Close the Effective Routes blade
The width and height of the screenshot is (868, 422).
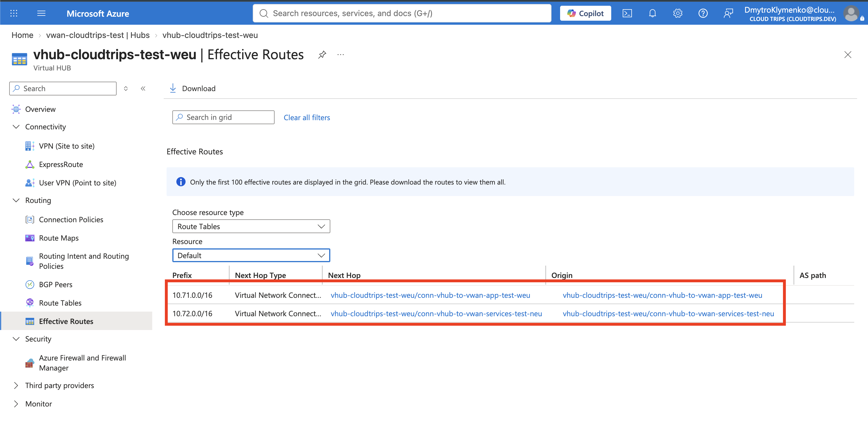848,55
